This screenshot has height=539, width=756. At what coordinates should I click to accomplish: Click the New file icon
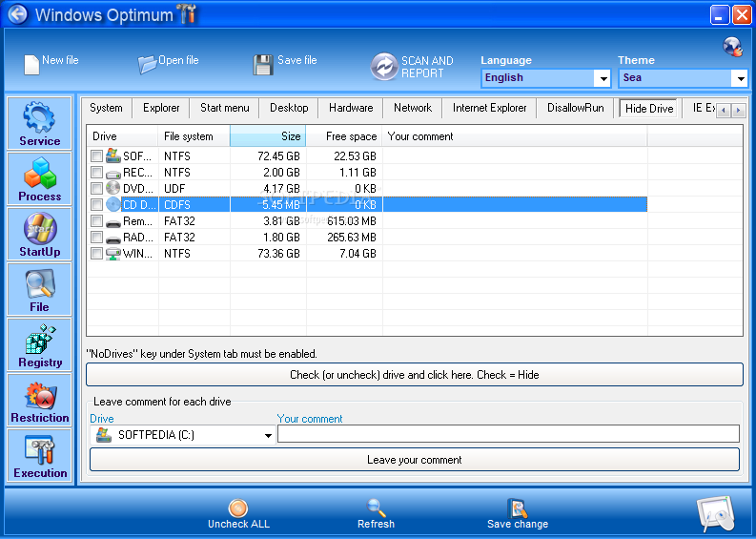(31, 65)
